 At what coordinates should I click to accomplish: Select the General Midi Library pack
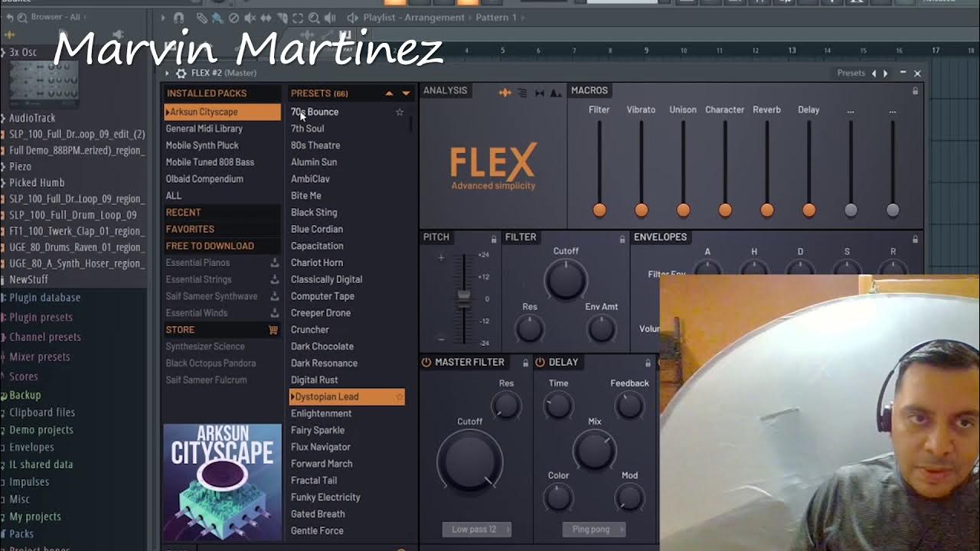pyautogui.click(x=204, y=129)
